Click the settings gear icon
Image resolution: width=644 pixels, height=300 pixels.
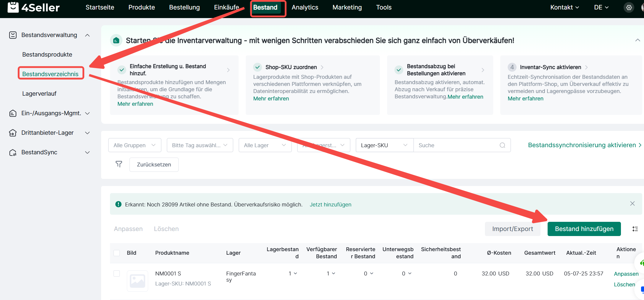pyautogui.click(x=629, y=8)
